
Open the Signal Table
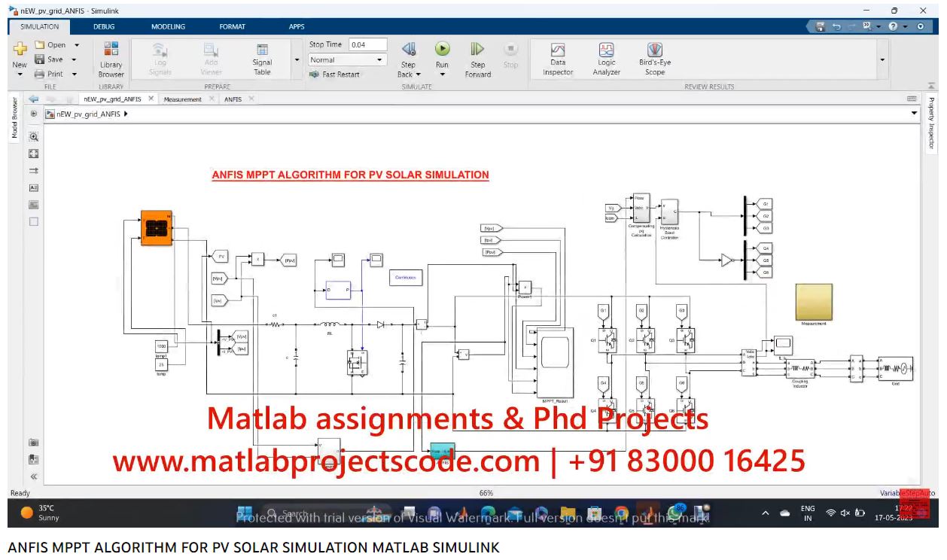[262, 59]
